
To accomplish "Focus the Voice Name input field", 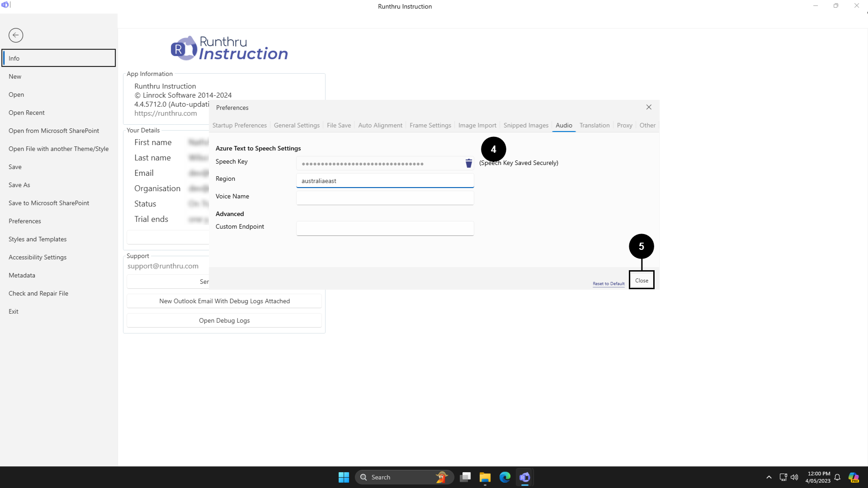I will 385,197.
